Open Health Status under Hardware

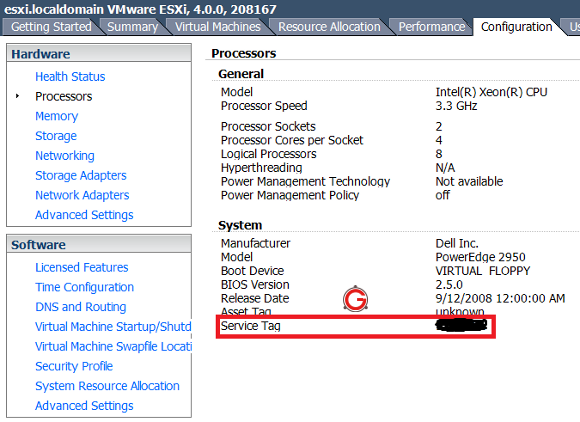(x=70, y=77)
